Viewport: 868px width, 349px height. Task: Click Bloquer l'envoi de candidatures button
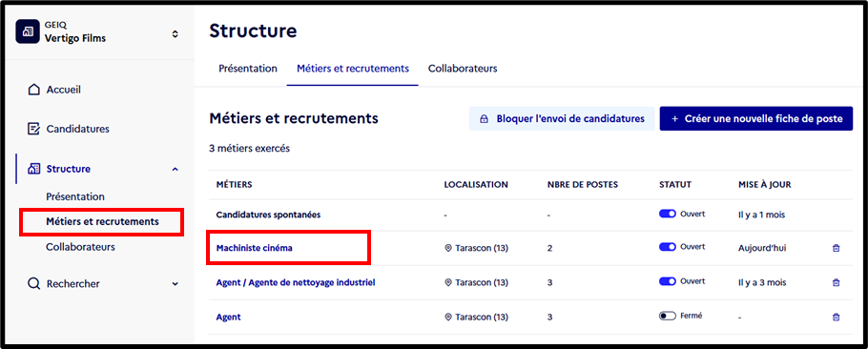click(x=562, y=119)
